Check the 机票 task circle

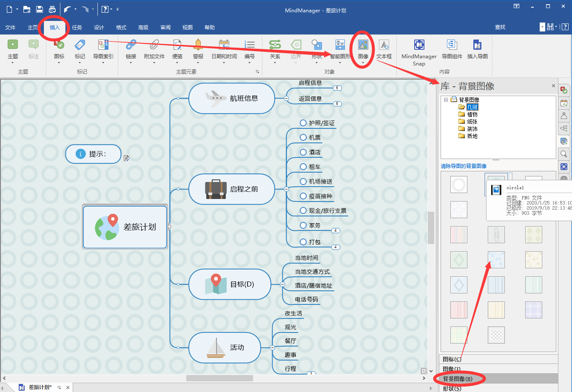(303, 137)
